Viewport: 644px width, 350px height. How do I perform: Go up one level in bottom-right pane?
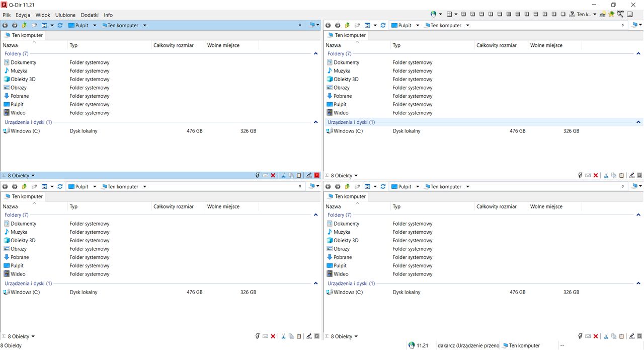tap(347, 186)
